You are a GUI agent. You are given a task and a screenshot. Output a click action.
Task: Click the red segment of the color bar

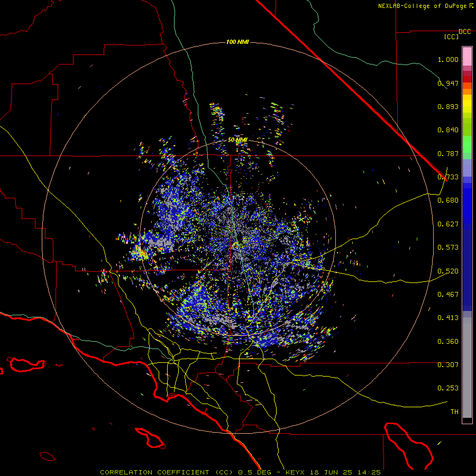(467, 79)
